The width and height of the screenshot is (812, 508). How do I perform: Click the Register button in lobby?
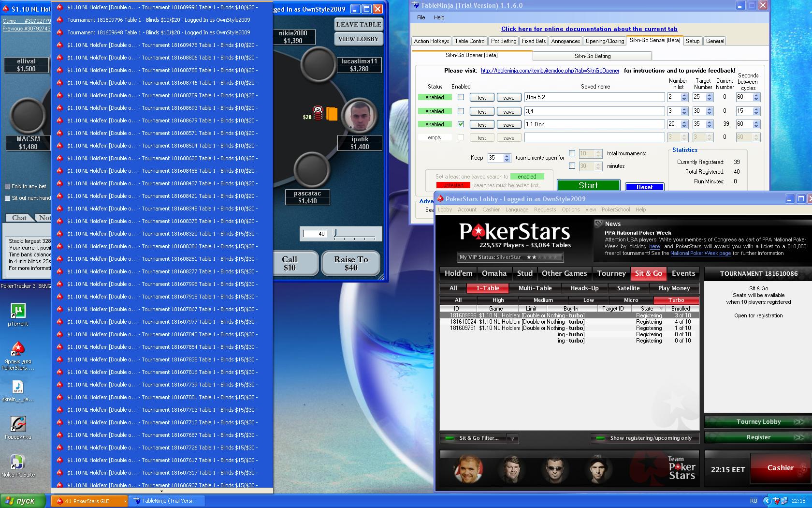(758, 437)
